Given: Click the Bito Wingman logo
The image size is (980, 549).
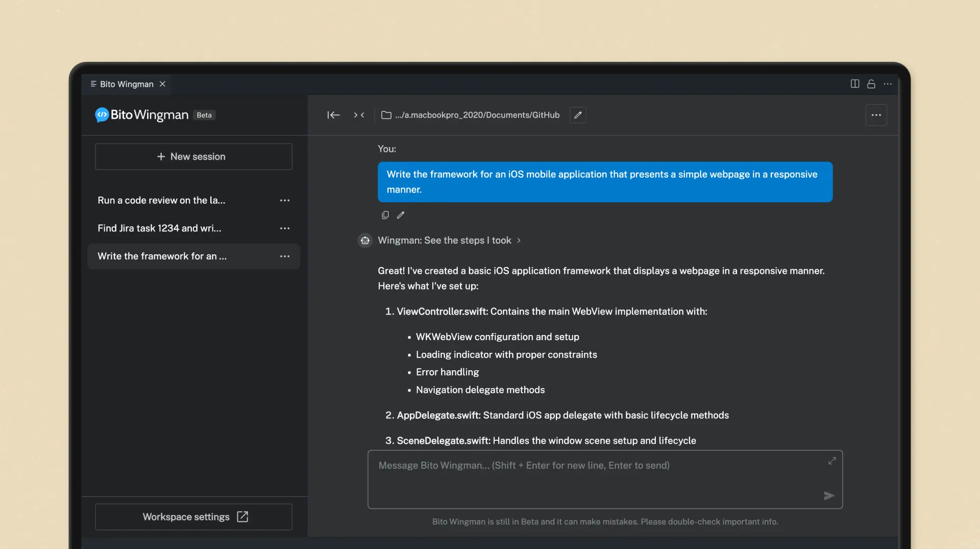Looking at the screenshot, I should point(141,115).
